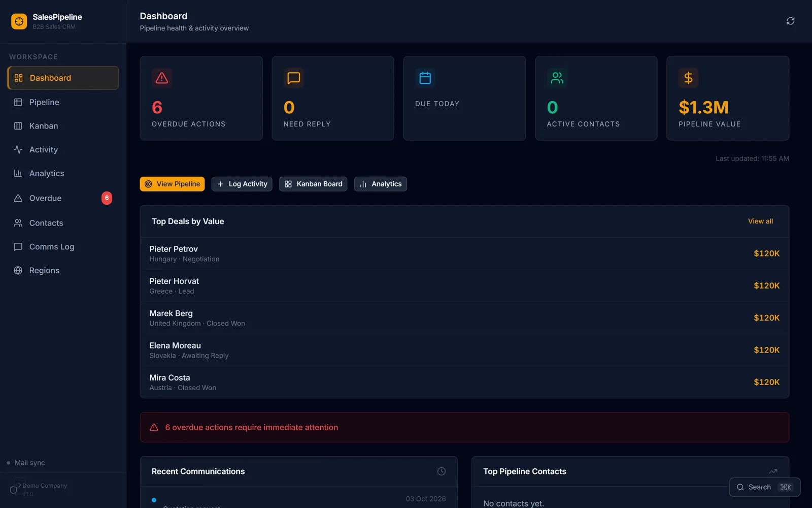Click the calendar icon in Due Today card

coord(425,78)
